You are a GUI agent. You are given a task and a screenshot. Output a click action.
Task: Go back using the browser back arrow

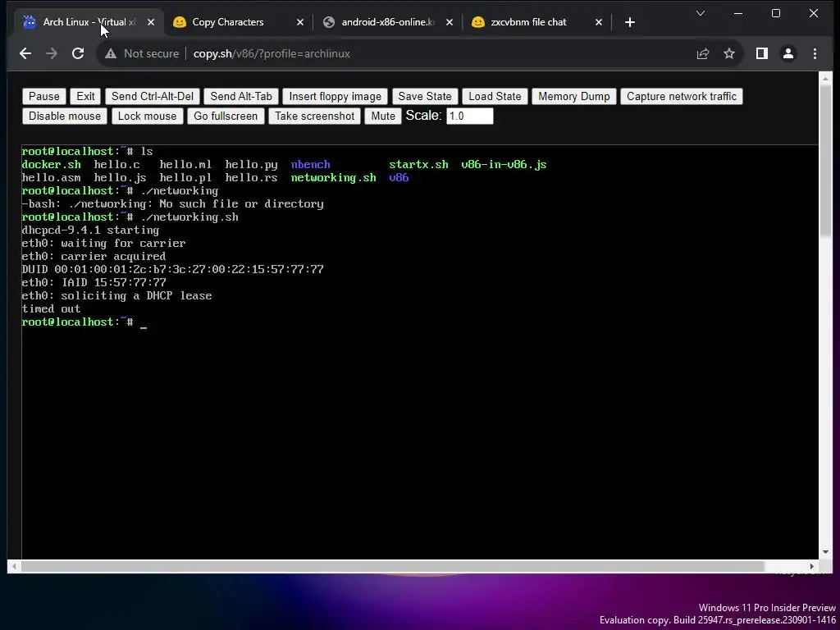pos(25,53)
